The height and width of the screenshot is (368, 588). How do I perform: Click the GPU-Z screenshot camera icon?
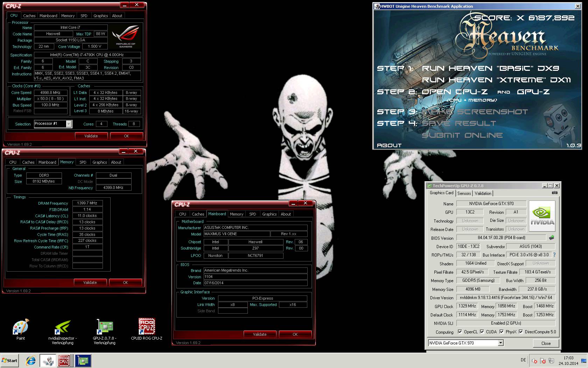[554, 193]
